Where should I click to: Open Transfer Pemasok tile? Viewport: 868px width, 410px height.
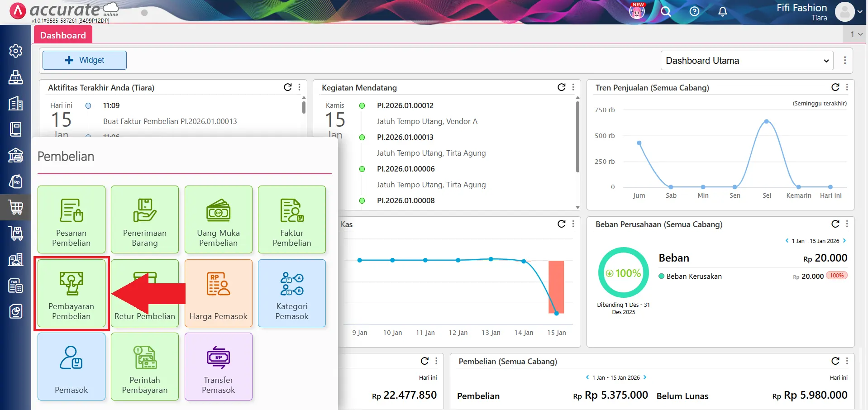click(218, 367)
